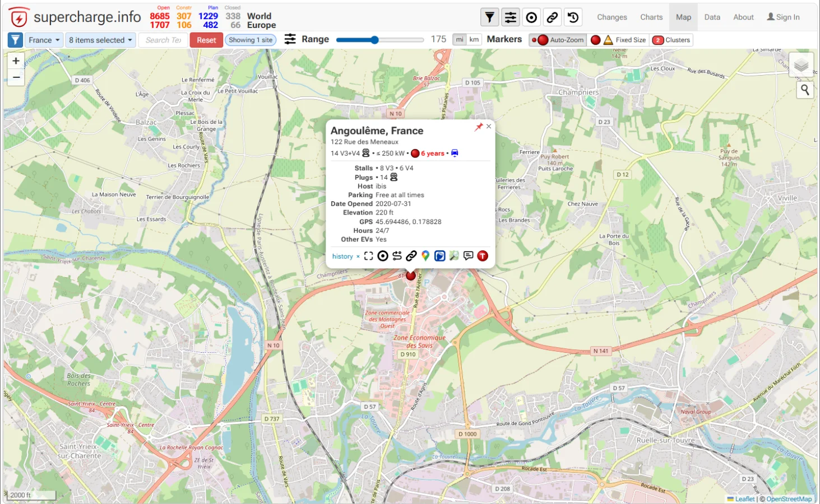Click the route planning icon in popup

pyautogui.click(x=397, y=256)
